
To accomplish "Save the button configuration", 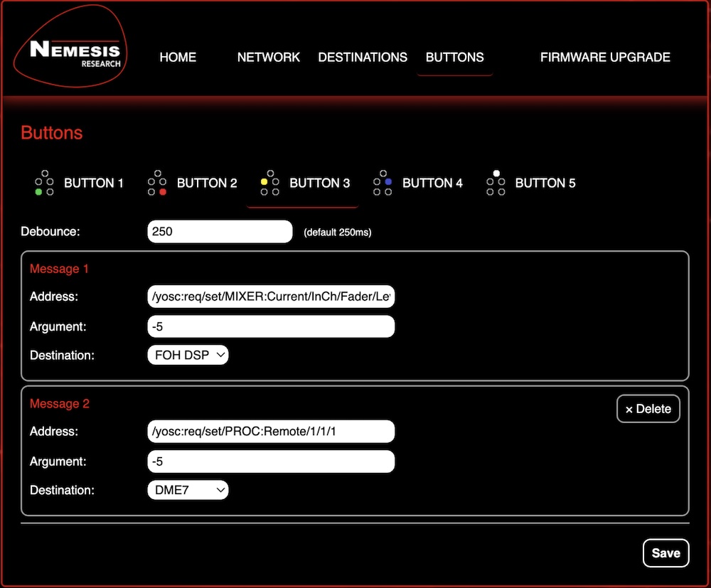I will pos(665,552).
